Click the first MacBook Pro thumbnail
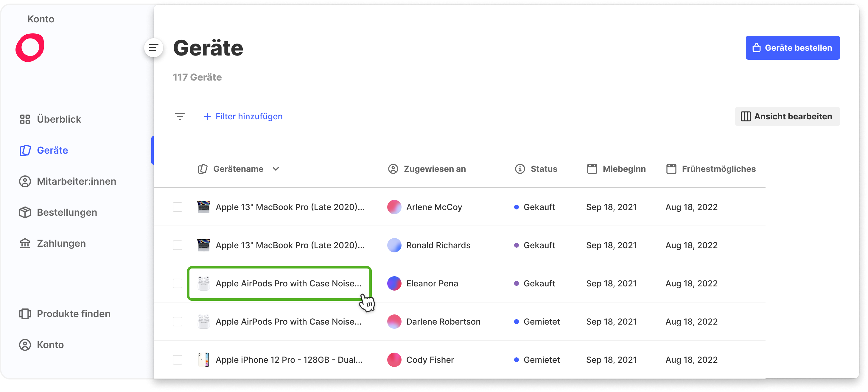Image resolution: width=868 pixels, height=392 pixels. (203, 207)
